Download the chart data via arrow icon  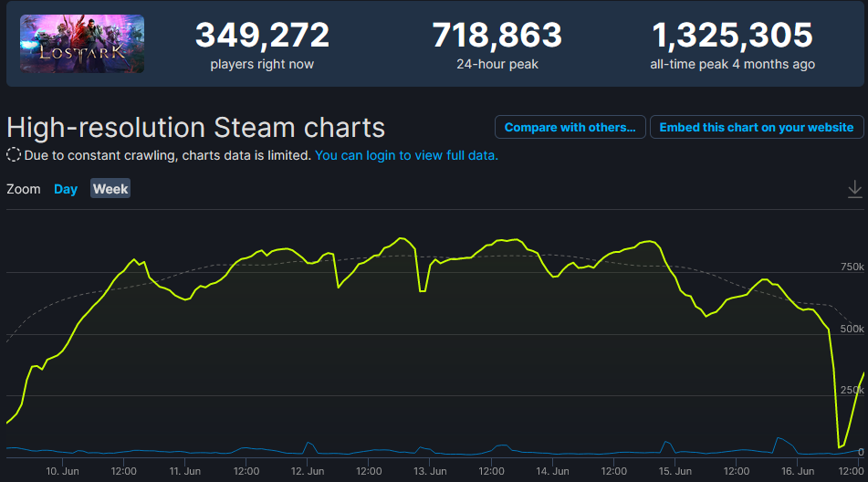pos(854,189)
